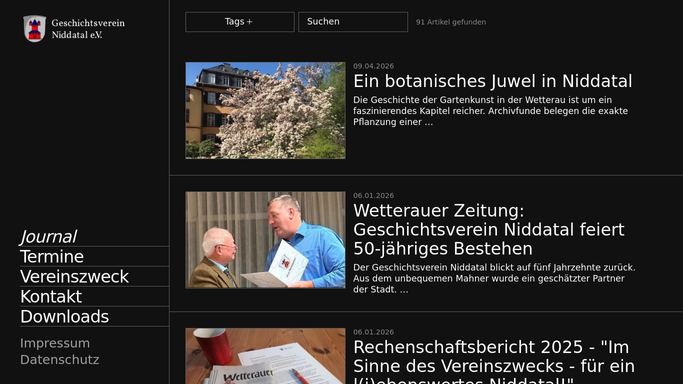Open article 'Ein botanisches Juwel in Niddatal'
683x384 pixels.
click(x=493, y=81)
